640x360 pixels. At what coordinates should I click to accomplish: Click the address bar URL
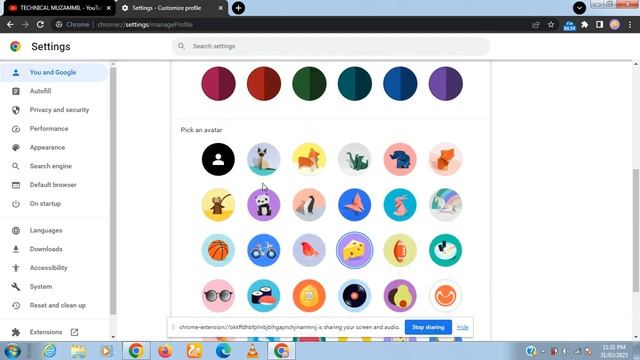coord(145,24)
